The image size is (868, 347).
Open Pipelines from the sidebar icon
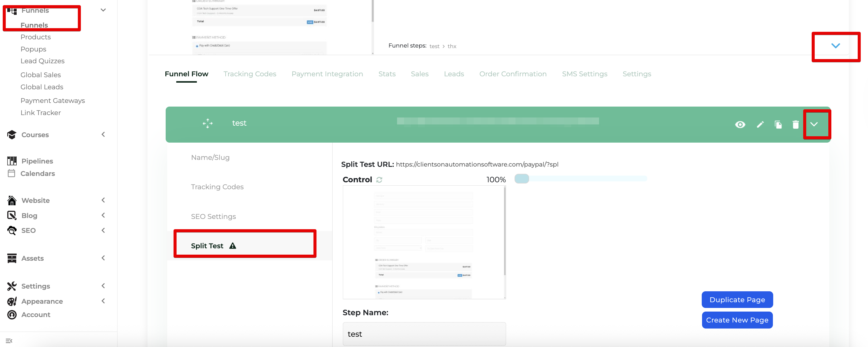(x=12, y=161)
